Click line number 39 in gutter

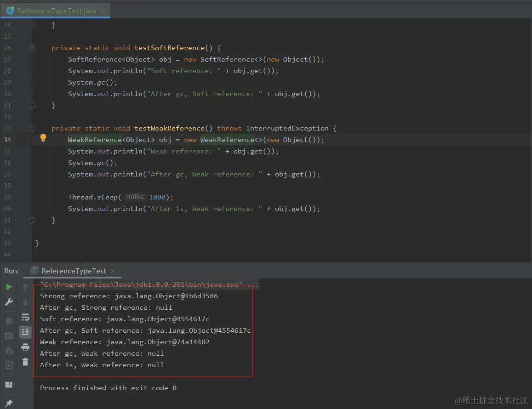point(7,197)
